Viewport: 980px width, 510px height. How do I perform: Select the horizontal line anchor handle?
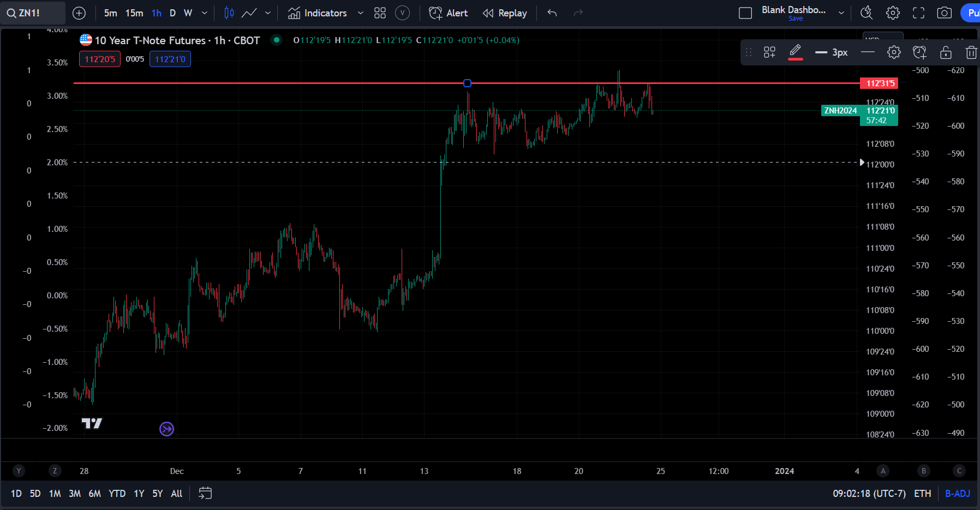[x=467, y=83]
